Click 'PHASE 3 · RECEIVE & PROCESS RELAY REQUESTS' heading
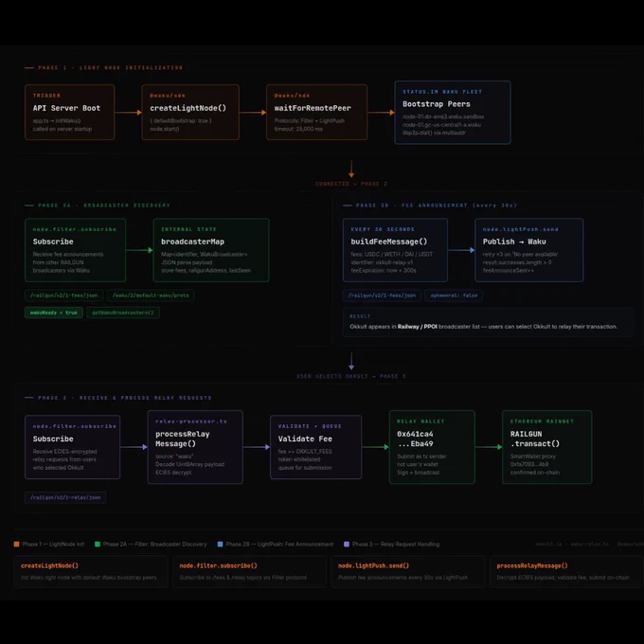 coord(125,398)
